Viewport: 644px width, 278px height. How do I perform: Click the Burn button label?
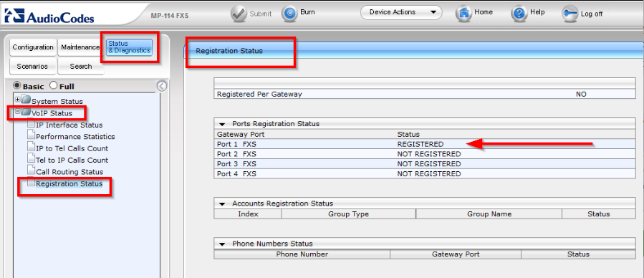pos(307,12)
